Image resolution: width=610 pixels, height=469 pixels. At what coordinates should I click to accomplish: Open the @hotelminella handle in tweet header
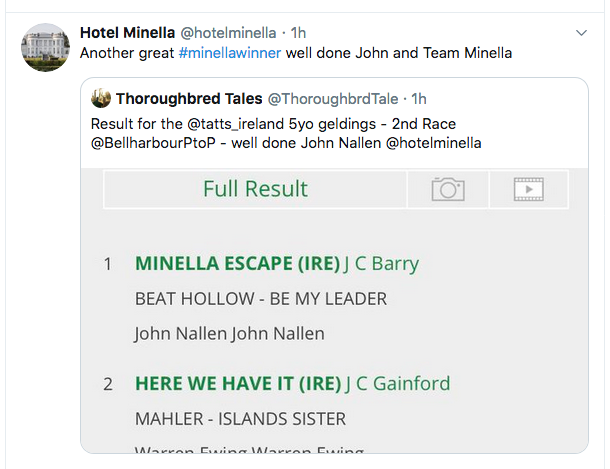click(x=228, y=33)
